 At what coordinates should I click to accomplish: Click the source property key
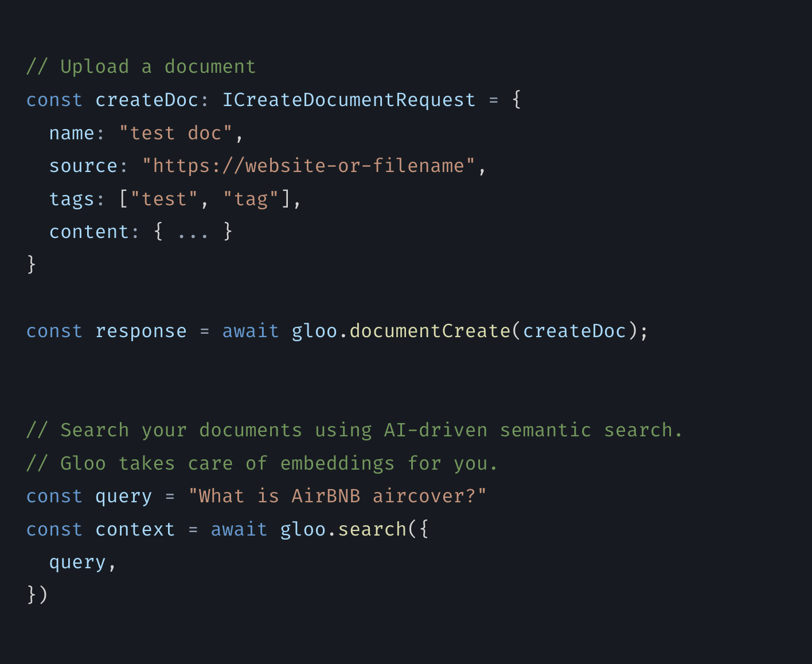(83, 166)
